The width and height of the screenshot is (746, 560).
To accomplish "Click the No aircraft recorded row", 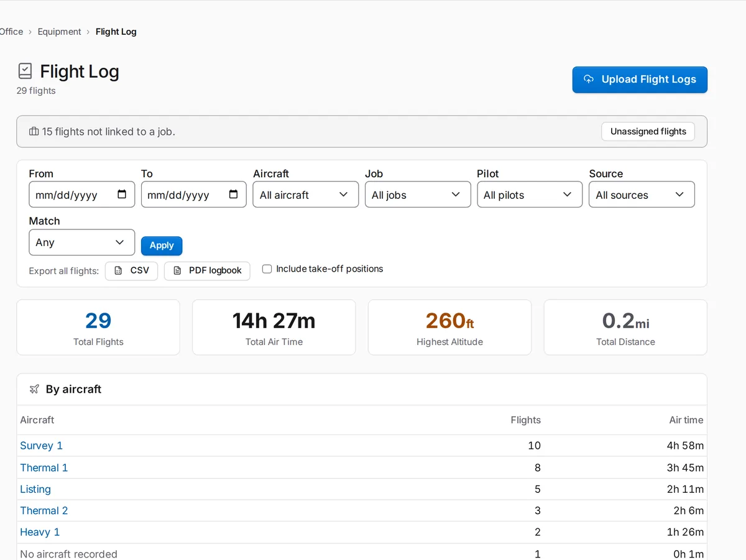I will point(362,552).
